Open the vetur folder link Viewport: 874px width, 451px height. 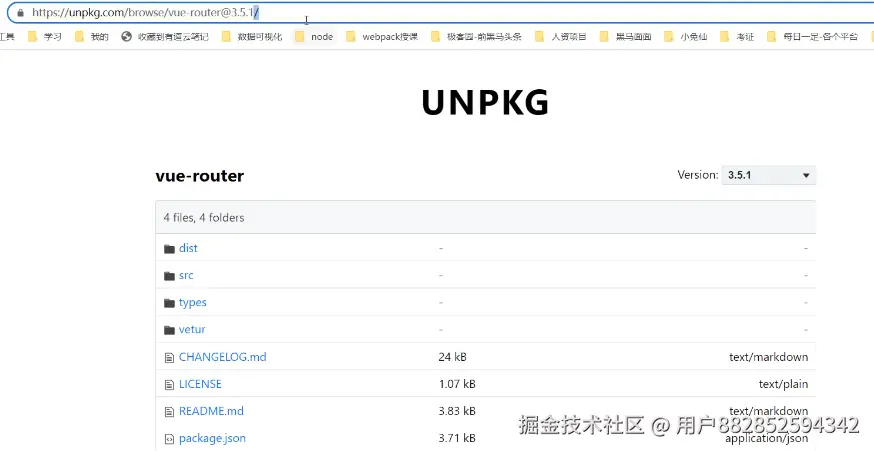point(192,329)
